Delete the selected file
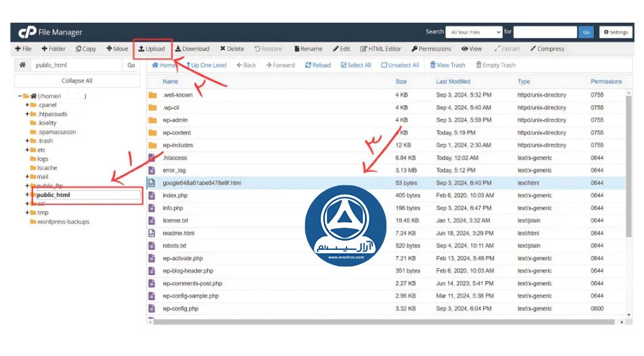This screenshot has width=644, height=356. [232, 49]
